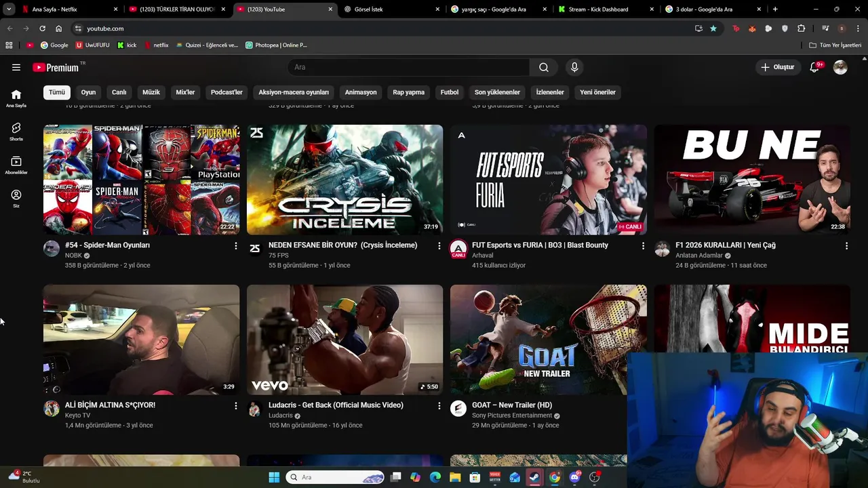
Task: Open Sony Pictures Entertainment channel avatar
Action: pos(458,408)
